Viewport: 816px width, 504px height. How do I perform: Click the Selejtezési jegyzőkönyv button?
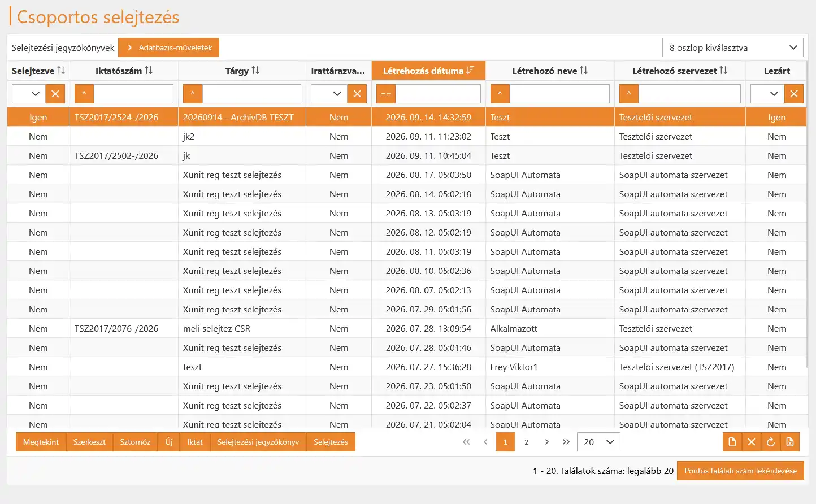[x=258, y=442]
